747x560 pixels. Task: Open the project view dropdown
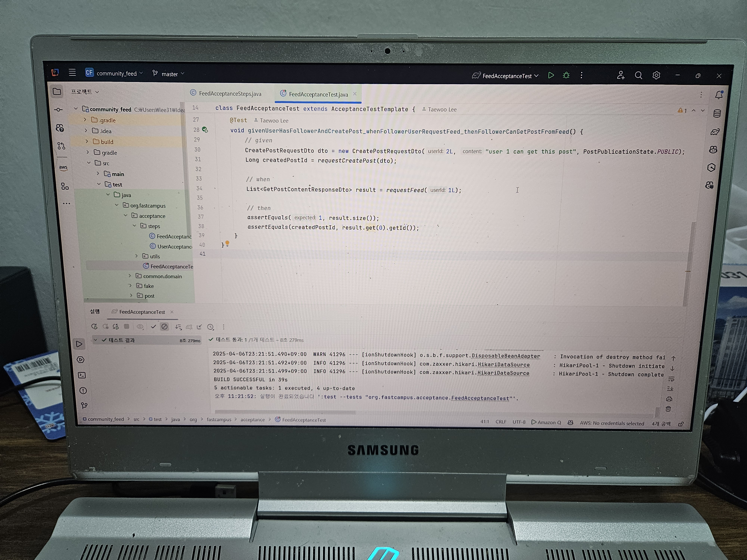pos(85,92)
